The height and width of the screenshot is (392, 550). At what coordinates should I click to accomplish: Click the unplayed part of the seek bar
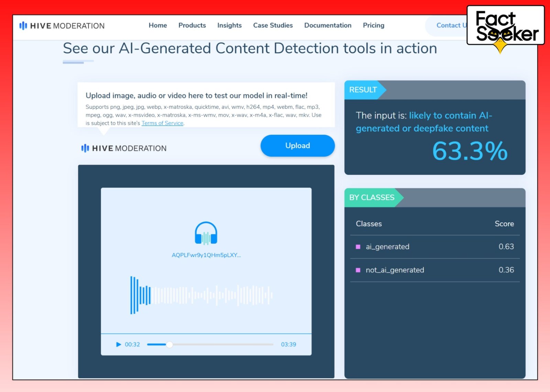click(223, 344)
